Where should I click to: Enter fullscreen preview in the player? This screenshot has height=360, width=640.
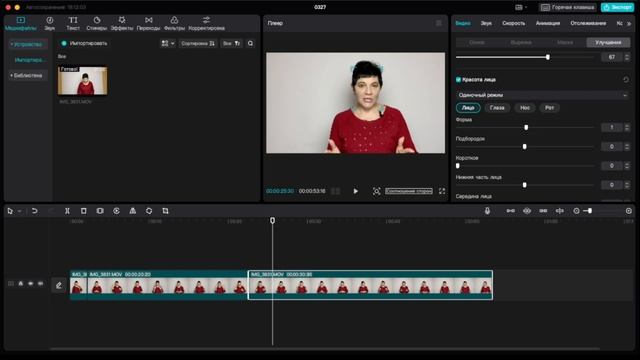pos(442,191)
